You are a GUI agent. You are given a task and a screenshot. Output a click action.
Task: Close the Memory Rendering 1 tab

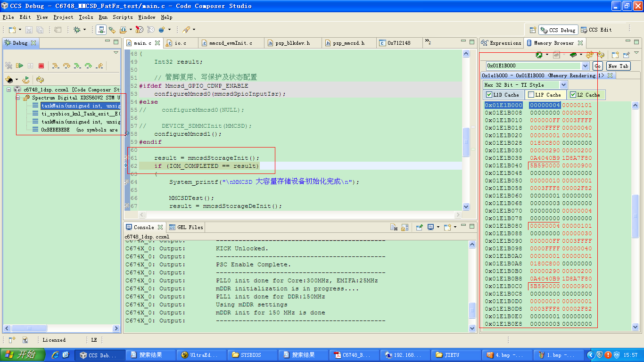pos(610,75)
